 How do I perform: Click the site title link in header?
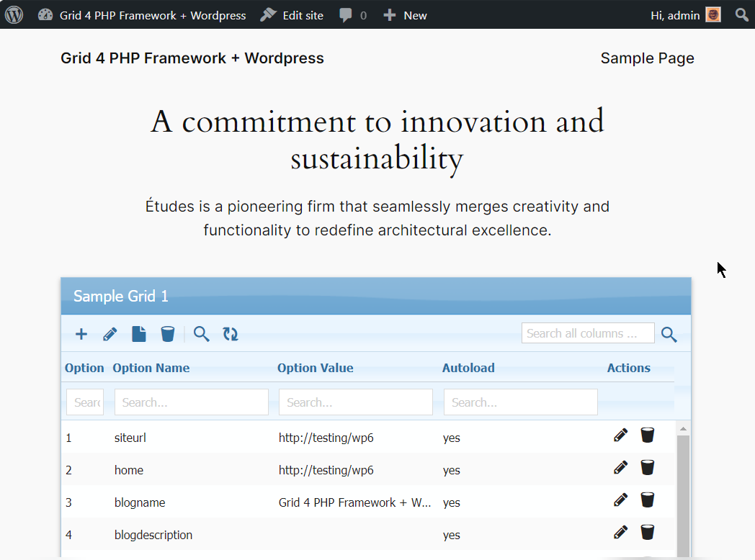pyautogui.click(x=192, y=58)
